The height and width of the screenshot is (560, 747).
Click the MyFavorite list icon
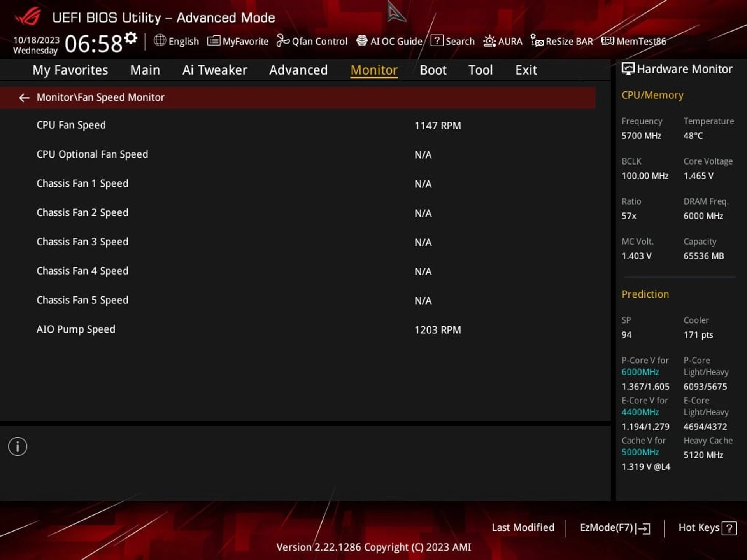[x=214, y=40]
